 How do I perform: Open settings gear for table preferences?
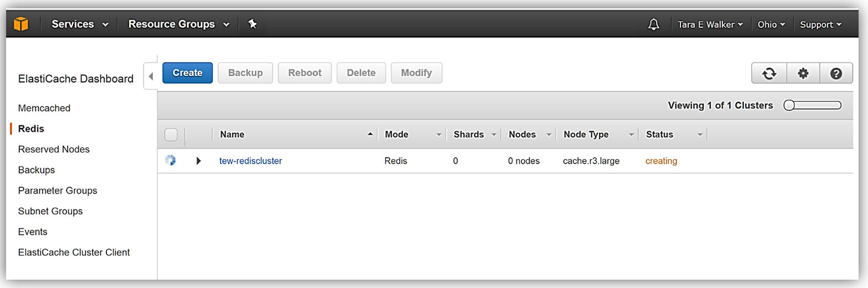(803, 73)
